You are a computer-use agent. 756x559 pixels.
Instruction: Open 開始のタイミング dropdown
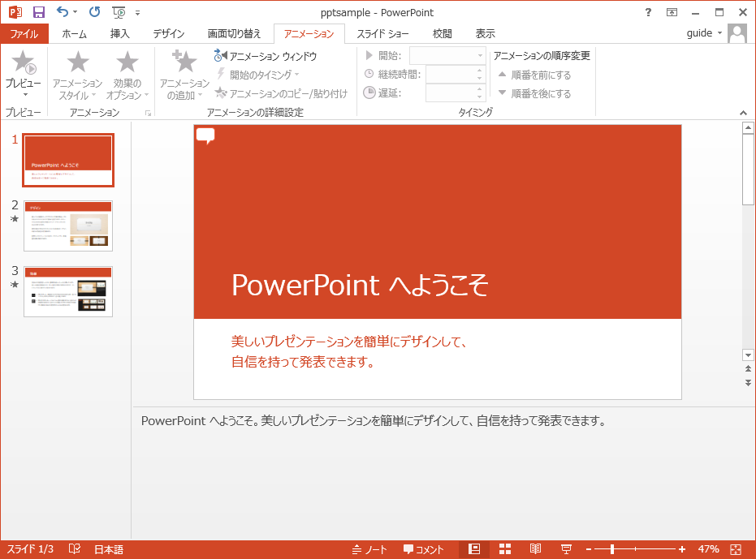[257, 75]
